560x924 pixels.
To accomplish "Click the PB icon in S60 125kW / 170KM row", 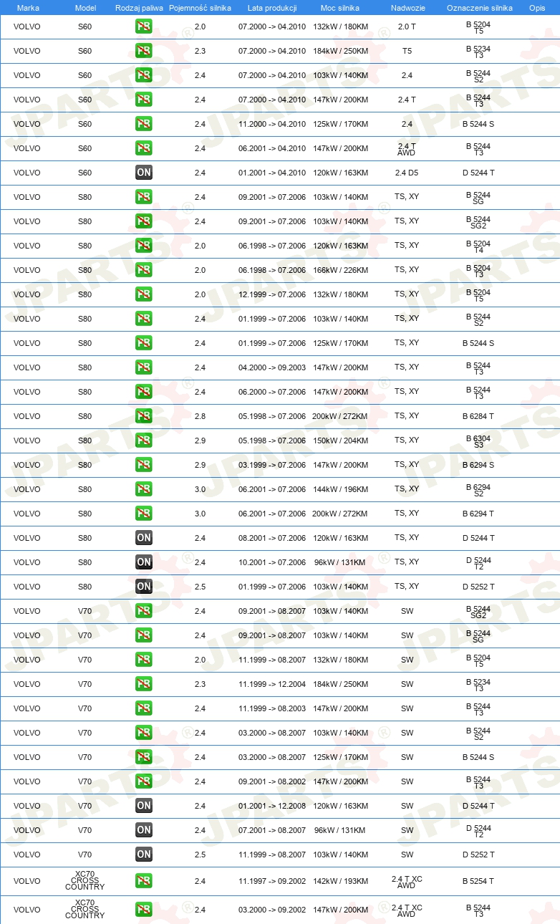I will [x=143, y=125].
